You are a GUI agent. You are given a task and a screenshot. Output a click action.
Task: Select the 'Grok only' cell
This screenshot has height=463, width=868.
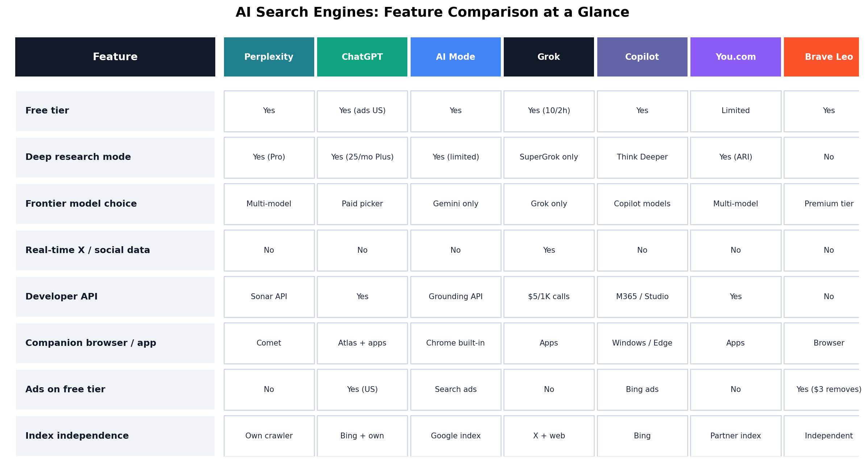(549, 204)
